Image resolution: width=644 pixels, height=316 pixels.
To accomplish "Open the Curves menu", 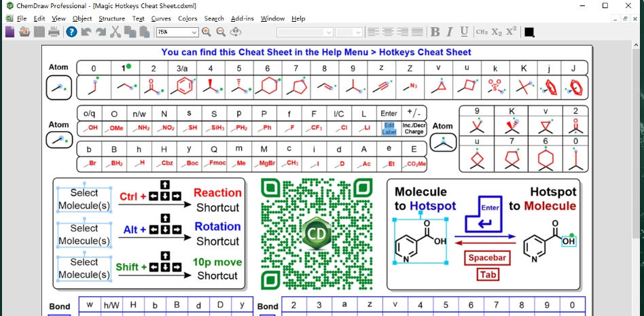I will (162, 18).
